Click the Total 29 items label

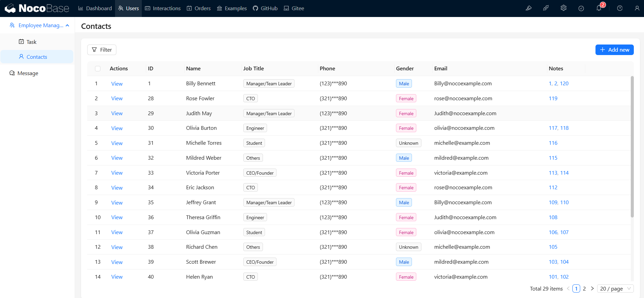546,288
